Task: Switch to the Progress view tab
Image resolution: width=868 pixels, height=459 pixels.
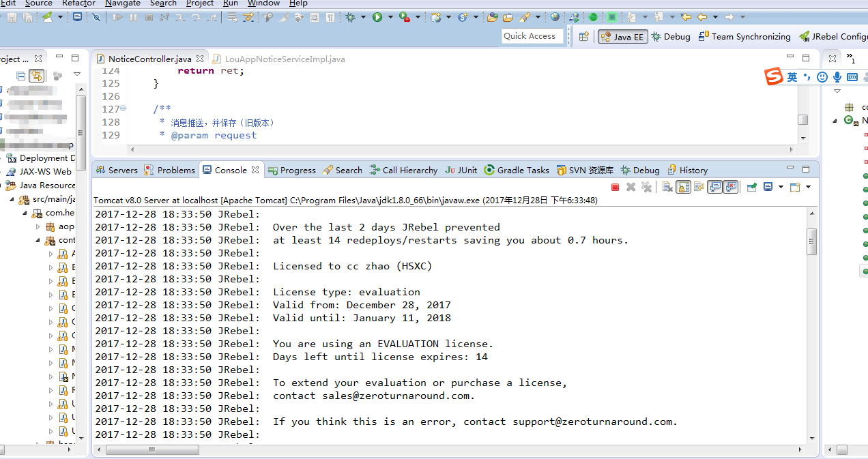Action: pos(291,171)
